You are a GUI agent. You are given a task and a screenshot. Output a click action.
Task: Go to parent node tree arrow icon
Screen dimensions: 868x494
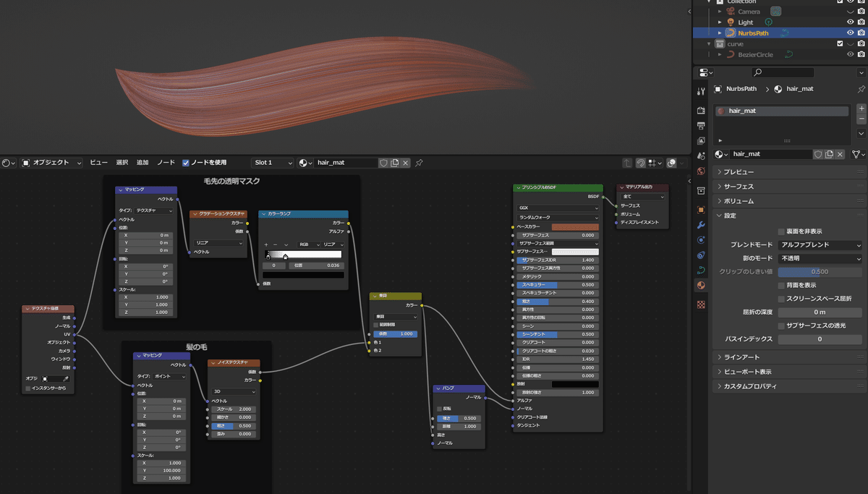coord(626,163)
